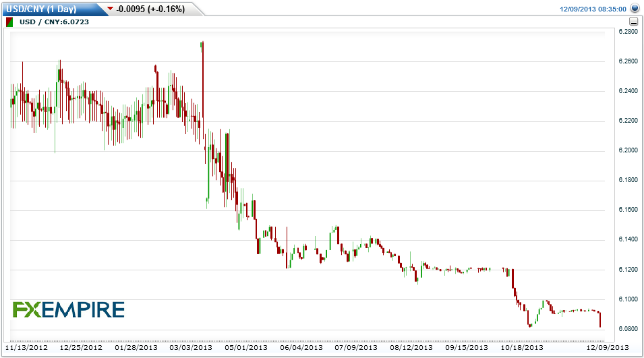Click the USD / CNY:6.0723 legend label

click(x=54, y=22)
